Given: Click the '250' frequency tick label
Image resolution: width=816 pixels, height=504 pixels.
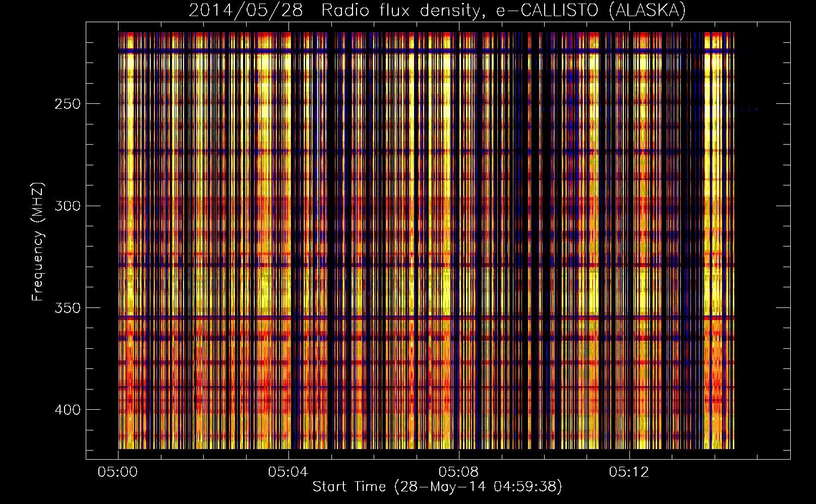Looking at the screenshot, I should [68, 104].
